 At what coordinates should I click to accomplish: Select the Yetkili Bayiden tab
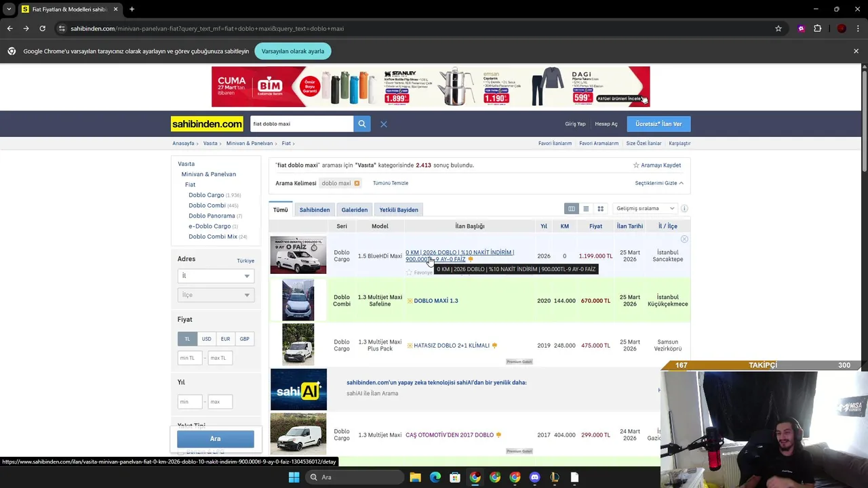click(x=399, y=209)
